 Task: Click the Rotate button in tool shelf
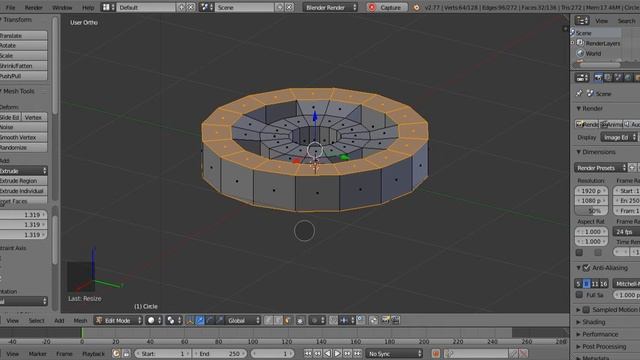click(24, 45)
